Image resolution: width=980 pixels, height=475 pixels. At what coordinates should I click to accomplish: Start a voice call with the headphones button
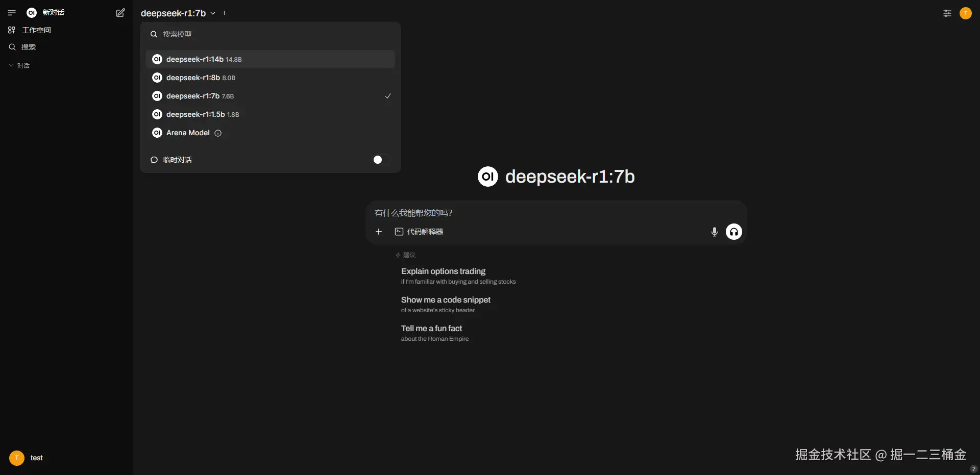[734, 232]
